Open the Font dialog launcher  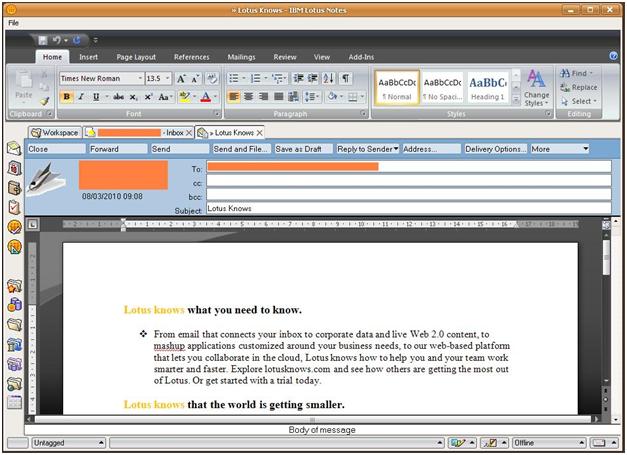pos(217,114)
